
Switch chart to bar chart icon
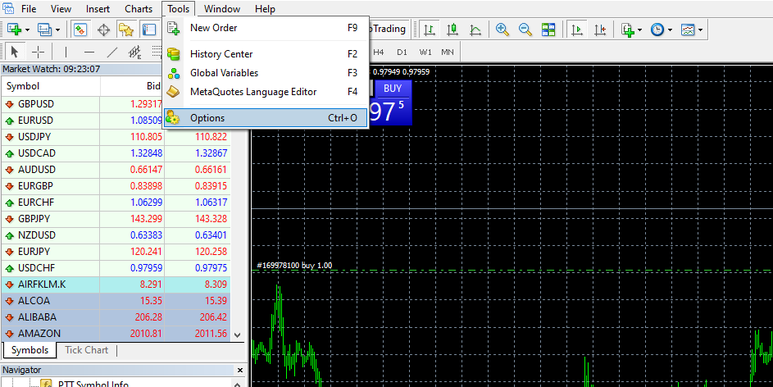(429, 30)
